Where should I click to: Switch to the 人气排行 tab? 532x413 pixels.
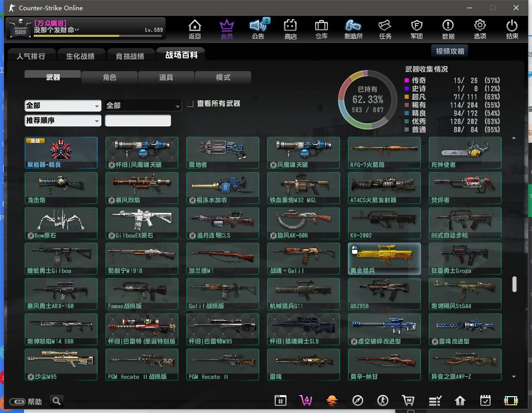(31, 56)
